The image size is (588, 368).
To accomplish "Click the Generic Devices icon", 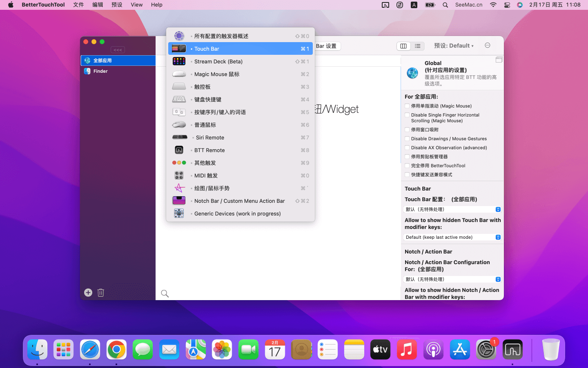I will [179, 213].
